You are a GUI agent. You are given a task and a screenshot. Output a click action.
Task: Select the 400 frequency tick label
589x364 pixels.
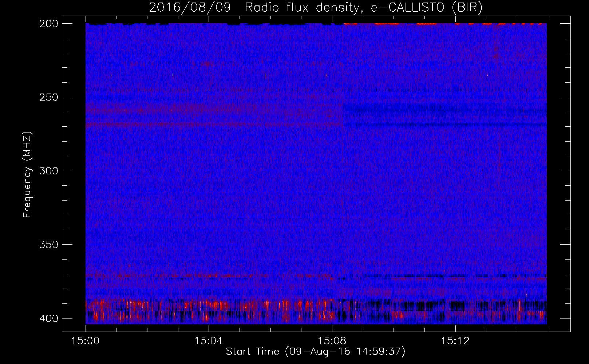click(48, 318)
